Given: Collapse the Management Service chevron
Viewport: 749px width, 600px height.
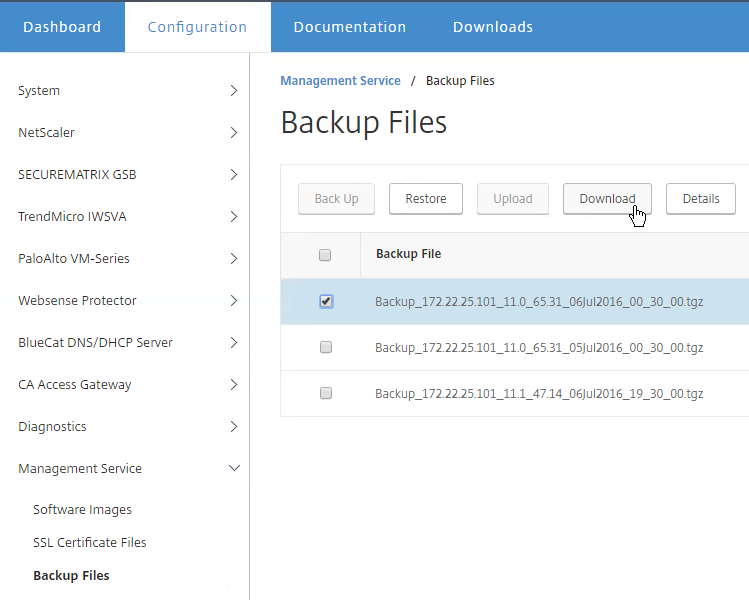Looking at the screenshot, I should click(234, 468).
